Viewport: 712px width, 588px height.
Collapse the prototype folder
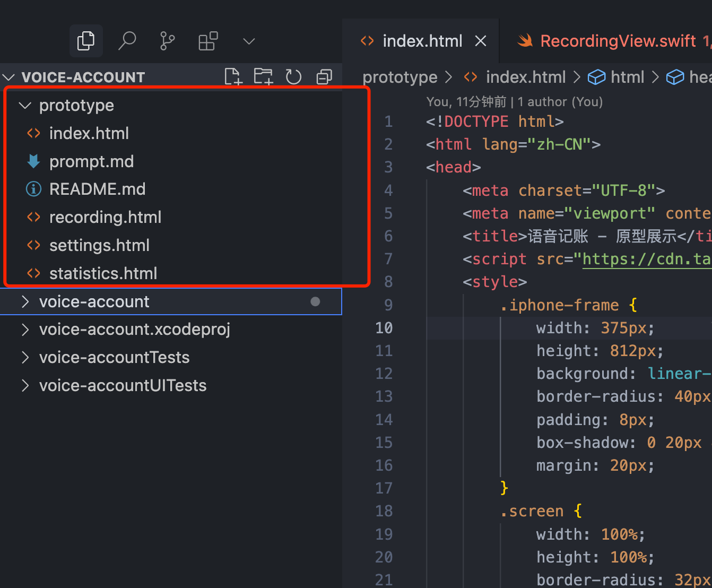(x=25, y=106)
